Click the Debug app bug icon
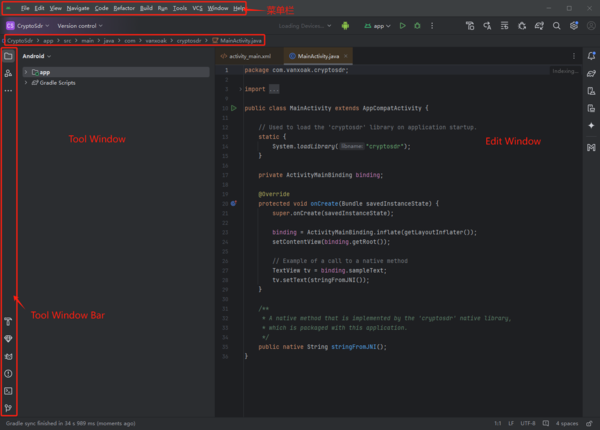 (x=418, y=25)
